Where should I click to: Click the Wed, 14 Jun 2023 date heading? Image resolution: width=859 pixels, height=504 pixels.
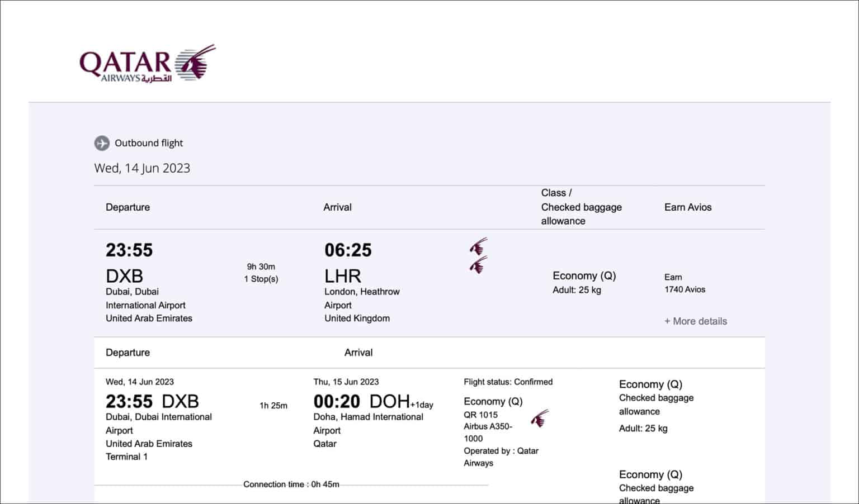(x=141, y=168)
